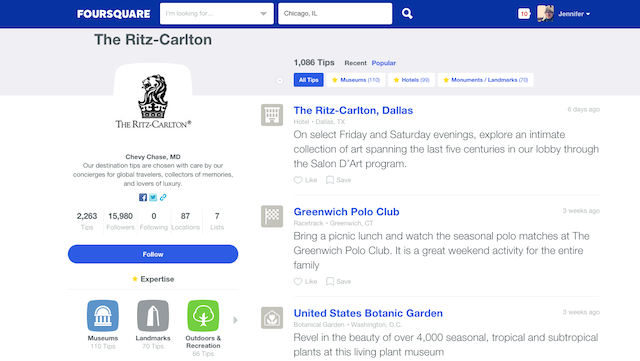
Task: Follow The Ritz-Carlton
Action: click(x=153, y=254)
